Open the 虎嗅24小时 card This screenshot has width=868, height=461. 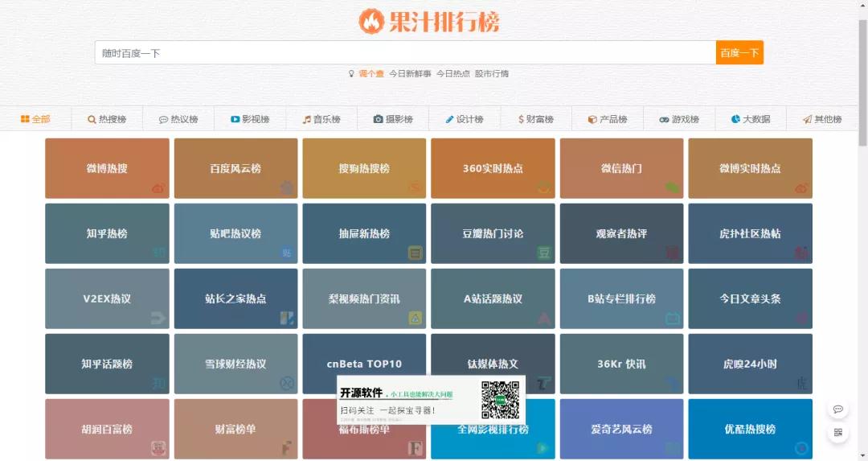(750, 364)
